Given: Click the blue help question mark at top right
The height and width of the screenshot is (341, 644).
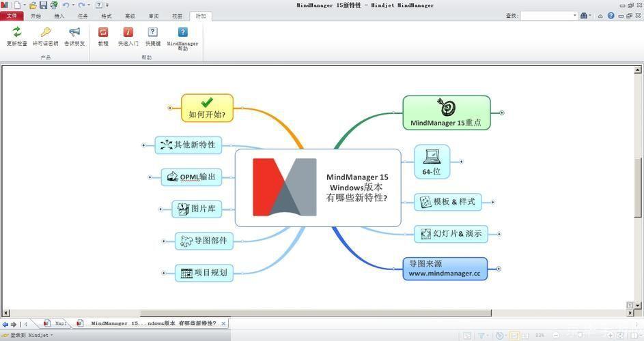Looking at the screenshot, I should point(611,16).
